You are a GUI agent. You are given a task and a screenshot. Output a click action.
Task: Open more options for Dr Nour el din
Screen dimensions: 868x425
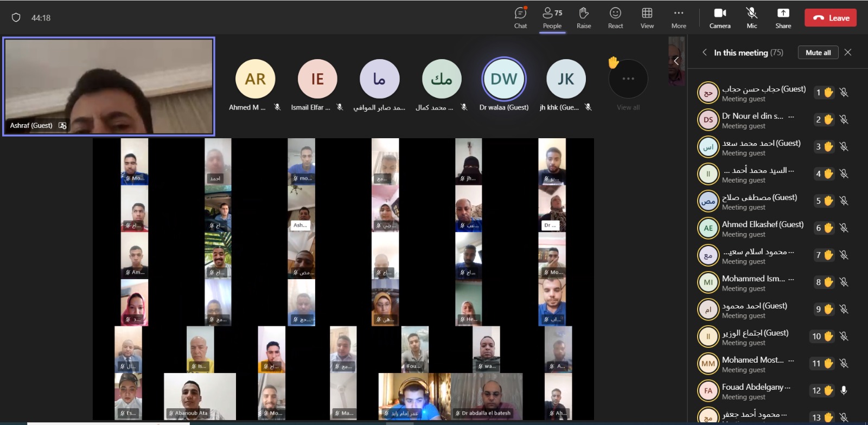pos(791,117)
